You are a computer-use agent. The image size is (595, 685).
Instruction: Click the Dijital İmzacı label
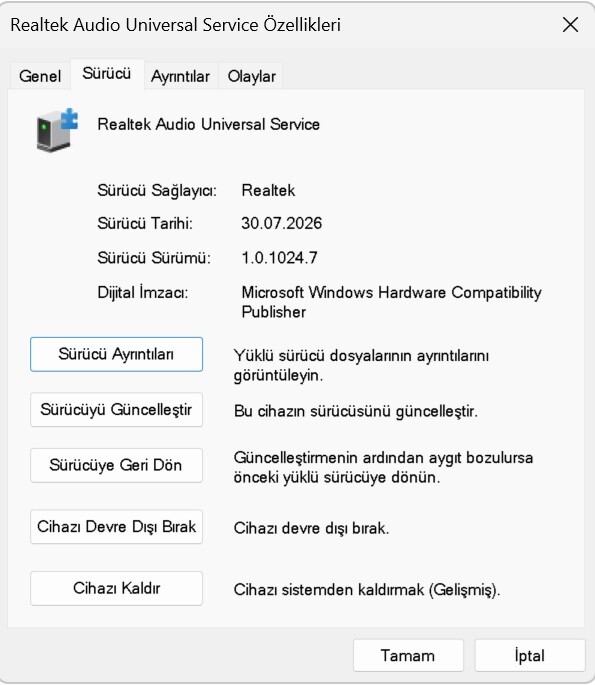[142, 292]
